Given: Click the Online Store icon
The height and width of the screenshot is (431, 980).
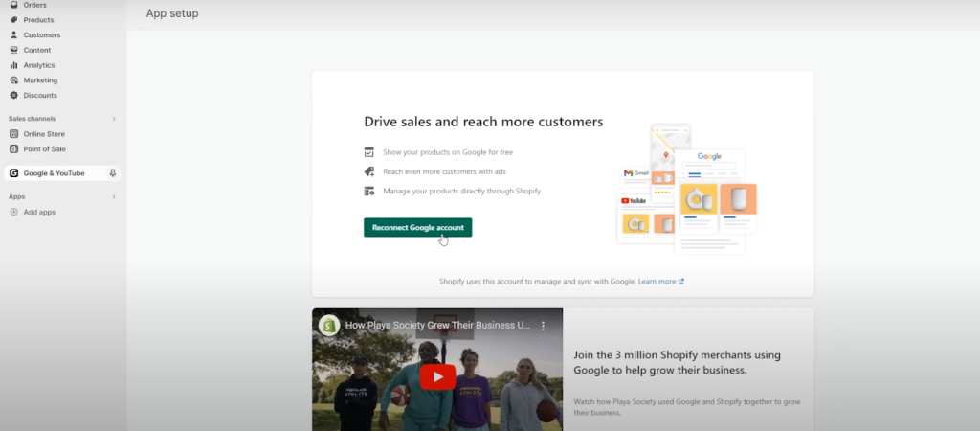Looking at the screenshot, I should coord(13,134).
